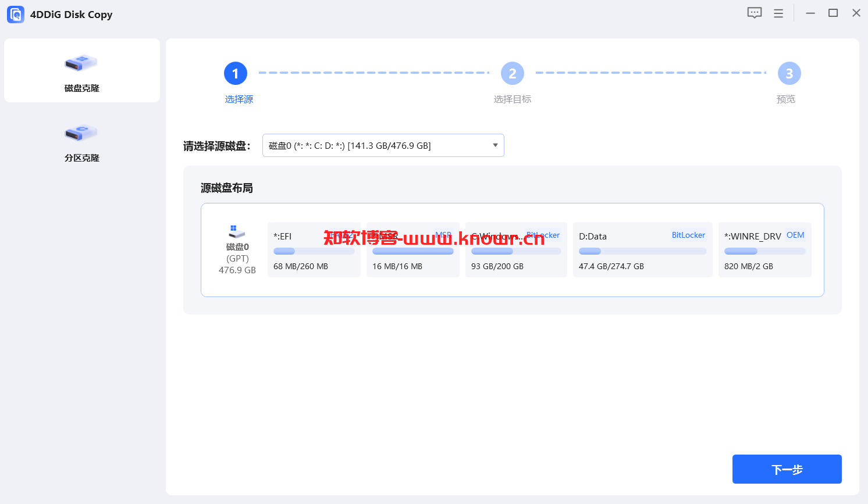Select the 分区克隆 partition icon
Image resolution: width=868 pixels, height=504 pixels.
(x=81, y=133)
